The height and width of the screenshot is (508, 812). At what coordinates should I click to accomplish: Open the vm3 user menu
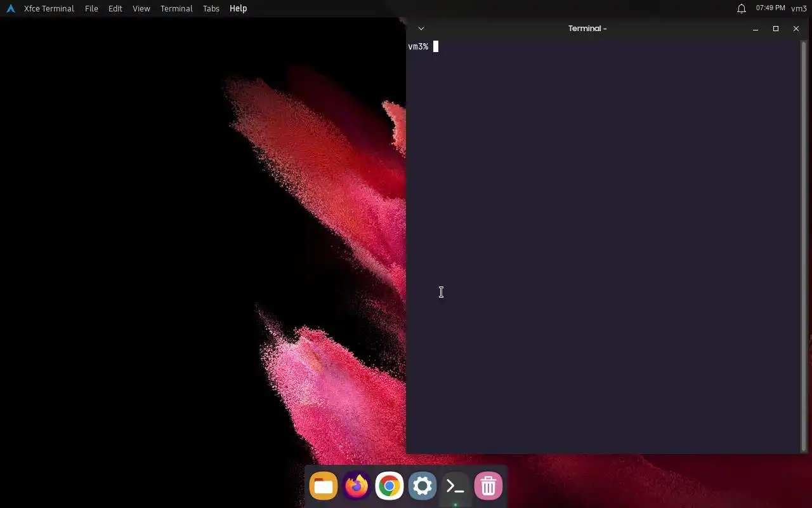(x=799, y=8)
